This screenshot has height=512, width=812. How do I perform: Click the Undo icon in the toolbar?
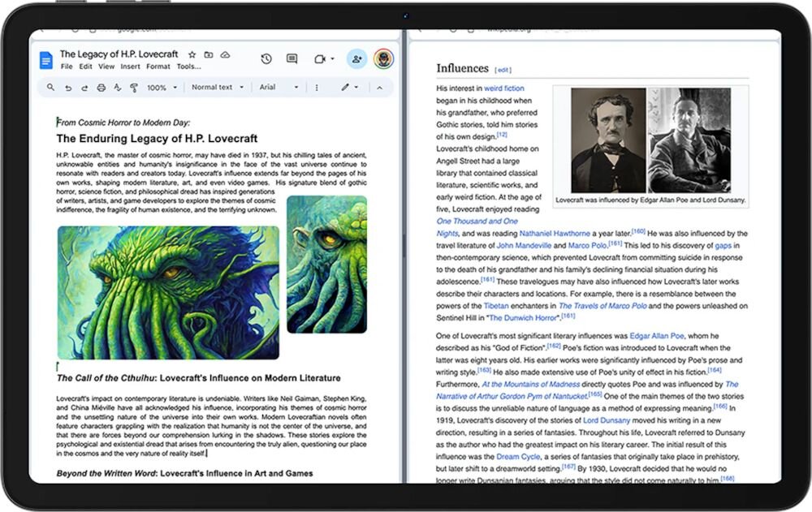click(x=68, y=87)
